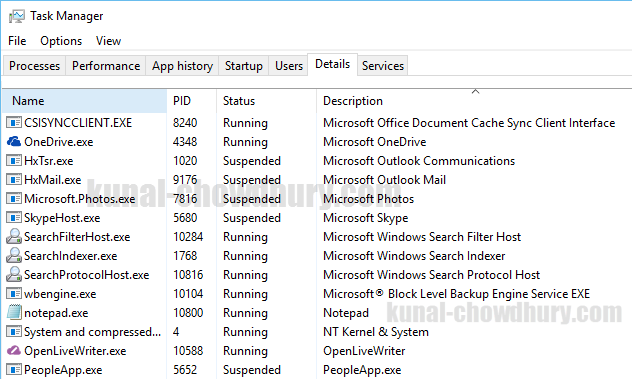
Task: Switch to the Performance tab
Action: tap(106, 66)
